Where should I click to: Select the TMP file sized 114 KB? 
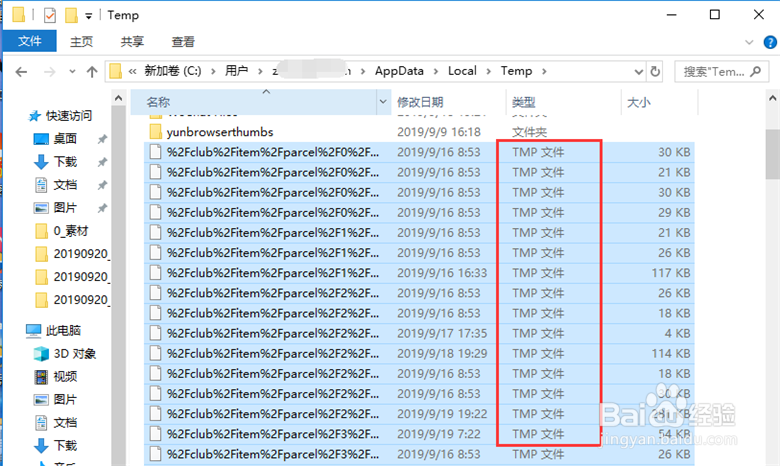tap(419, 354)
